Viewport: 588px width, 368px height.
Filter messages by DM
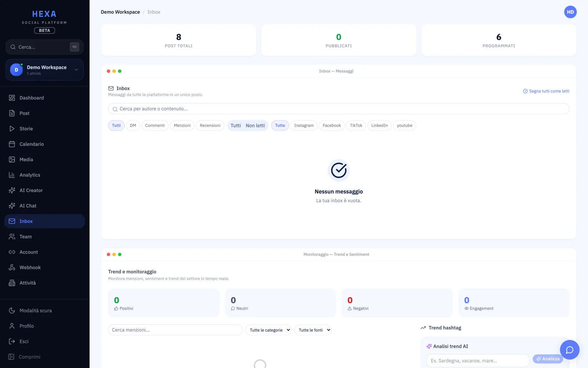coord(133,125)
